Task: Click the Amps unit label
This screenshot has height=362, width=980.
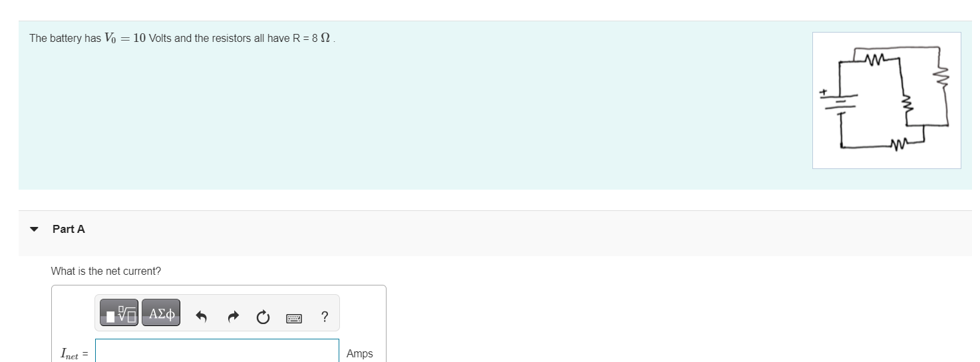Action: coord(360,354)
